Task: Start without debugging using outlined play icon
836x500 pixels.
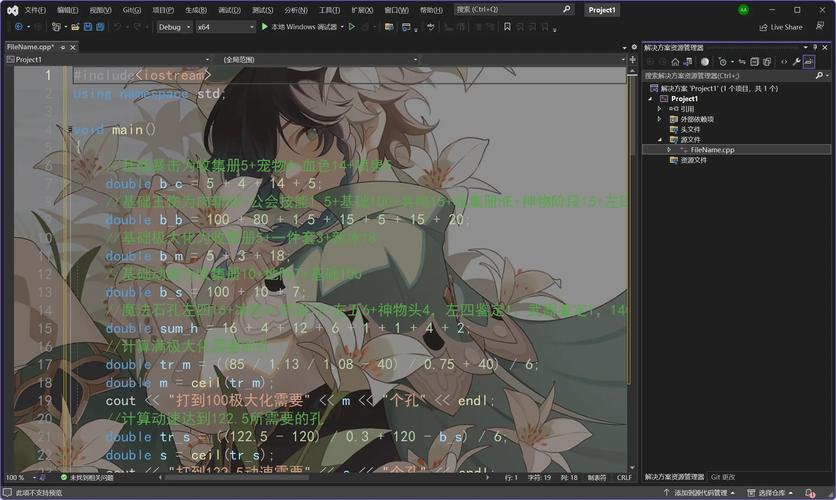Action: click(352, 27)
